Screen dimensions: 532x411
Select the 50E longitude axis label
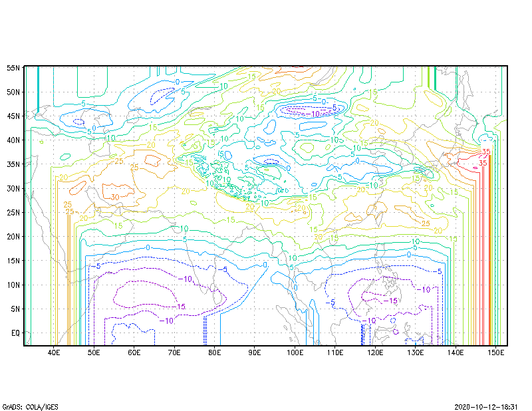pyautogui.click(x=94, y=352)
